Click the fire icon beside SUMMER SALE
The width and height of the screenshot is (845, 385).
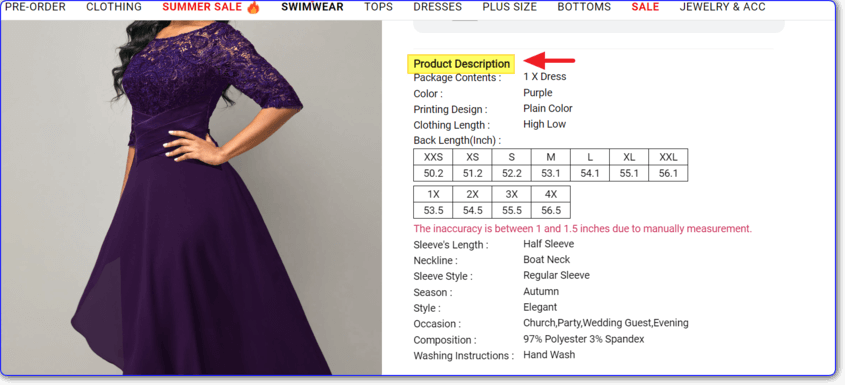click(x=253, y=7)
